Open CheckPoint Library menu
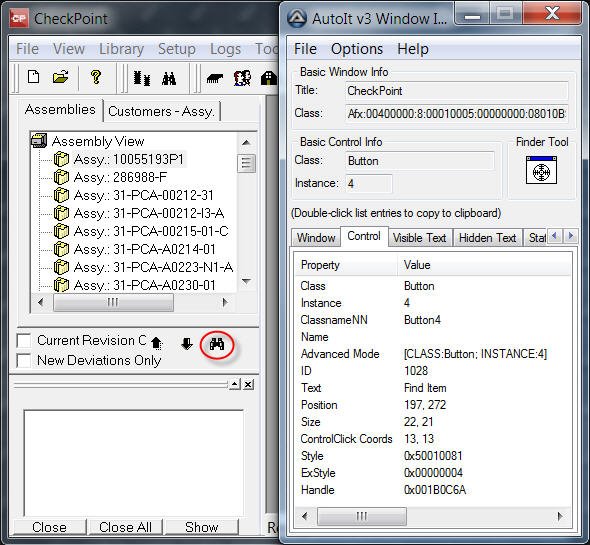Screen dimensions: 590x545 (x=122, y=49)
